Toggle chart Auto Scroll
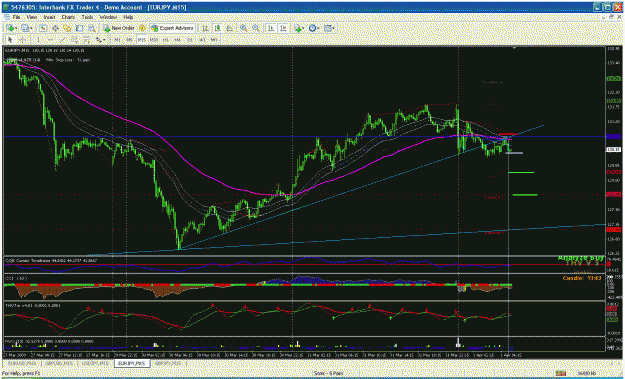The width and height of the screenshot is (625, 379). (271, 28)
